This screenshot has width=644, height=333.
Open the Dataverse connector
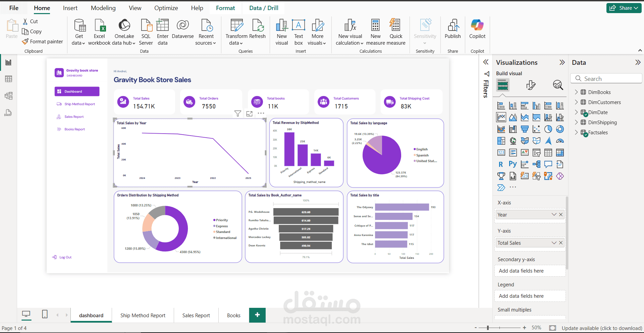click(183, 29)
